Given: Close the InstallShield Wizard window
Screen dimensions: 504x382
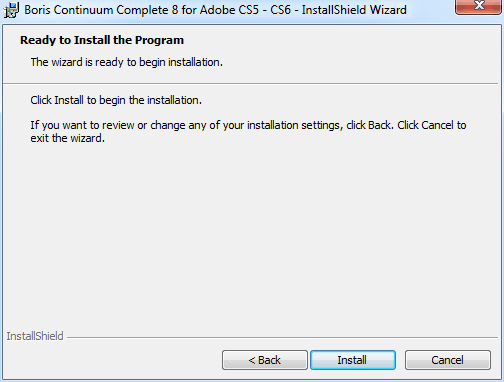Looking at the screenshot, I should click(x=479, y=7).
